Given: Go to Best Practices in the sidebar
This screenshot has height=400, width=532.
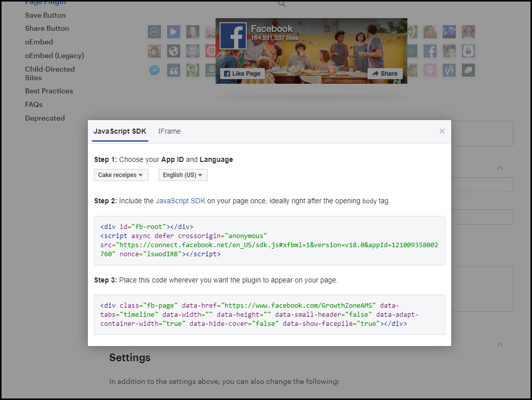Looking at the screenshot, I should (49, 91).
